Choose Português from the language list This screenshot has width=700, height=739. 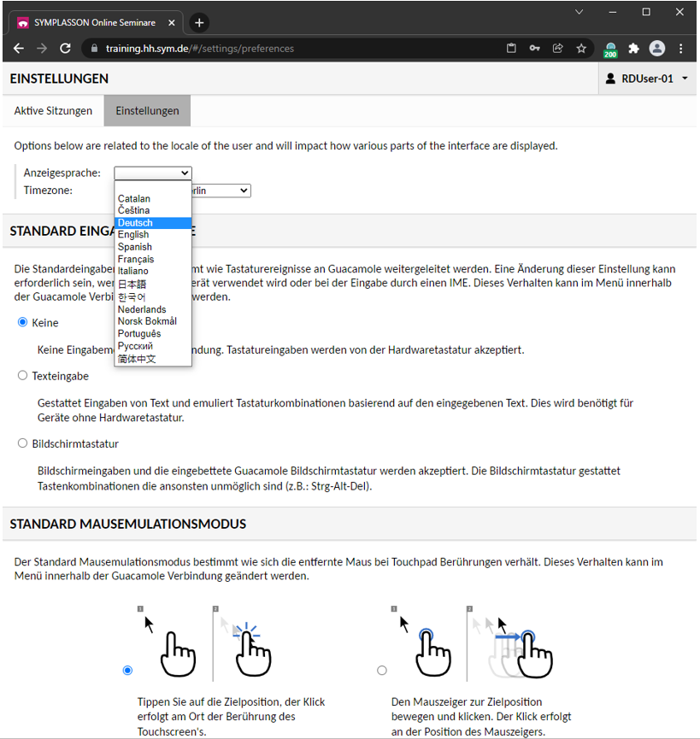pos(153,334)
